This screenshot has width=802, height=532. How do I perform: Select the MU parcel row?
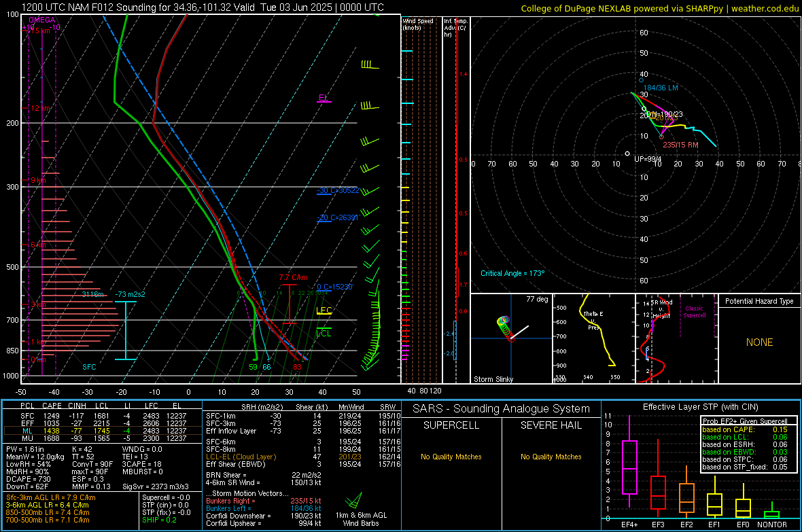point(103,438)
